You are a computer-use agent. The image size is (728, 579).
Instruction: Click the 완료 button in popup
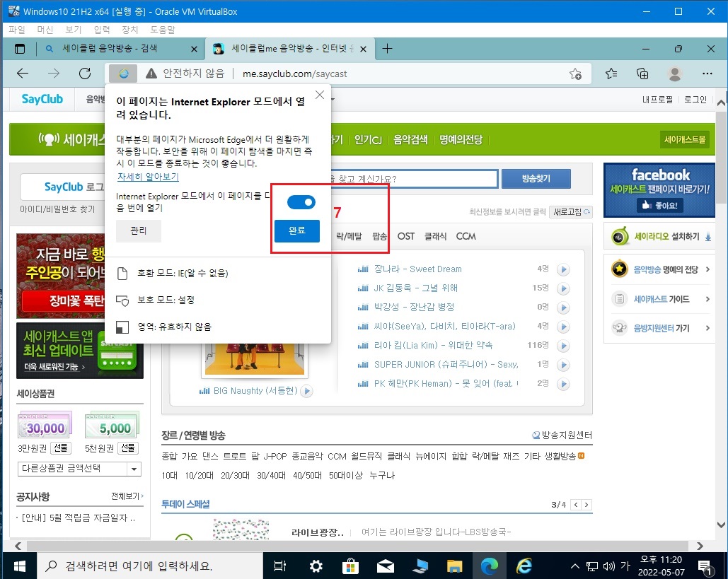tap(297, 230)
